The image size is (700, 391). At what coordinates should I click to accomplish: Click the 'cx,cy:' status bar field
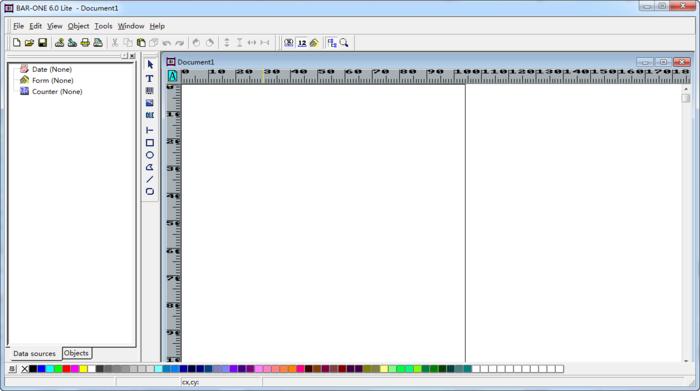222,383
